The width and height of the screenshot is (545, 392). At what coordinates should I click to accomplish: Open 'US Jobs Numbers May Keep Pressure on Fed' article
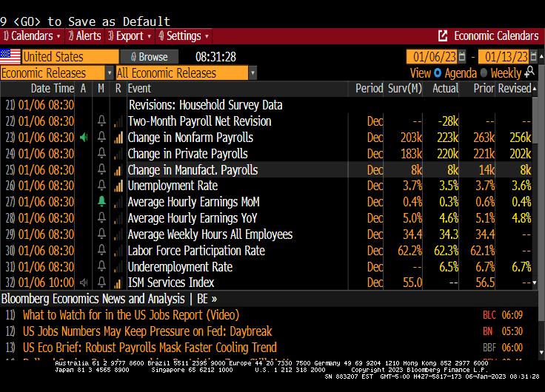pyautogui.click(x=147, y=331)
